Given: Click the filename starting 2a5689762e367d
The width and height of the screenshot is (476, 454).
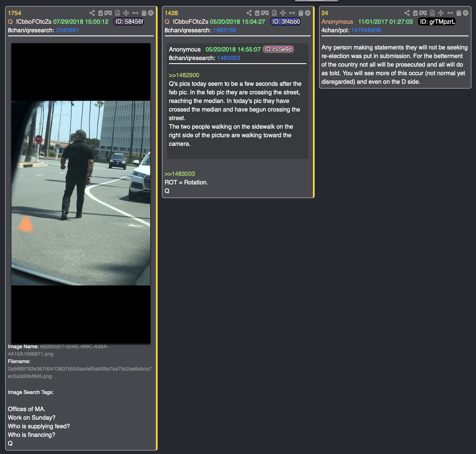Looking at the screenshot, I should pos(80,373).
